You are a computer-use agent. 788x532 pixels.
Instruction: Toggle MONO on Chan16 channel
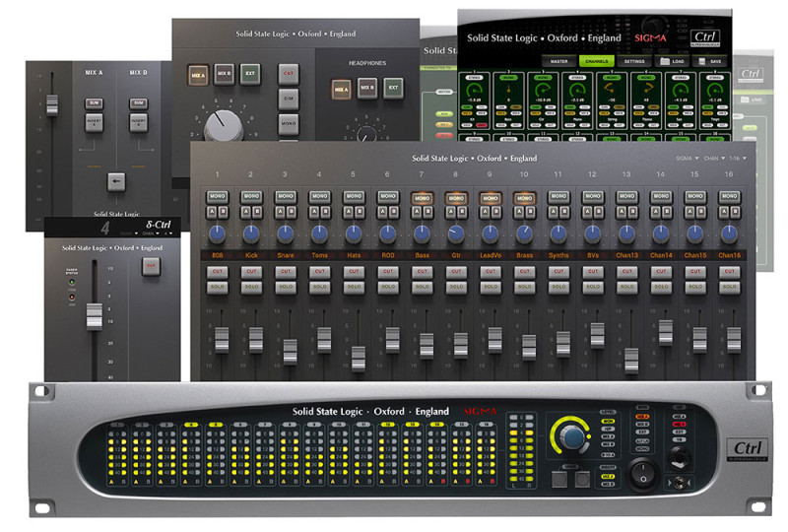pos(729,197)
